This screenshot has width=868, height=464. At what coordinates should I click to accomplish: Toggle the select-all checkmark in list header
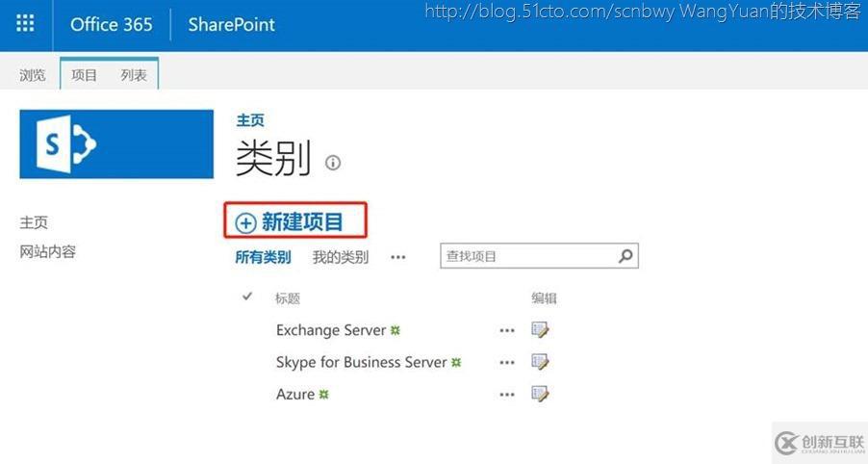(247, 296)
